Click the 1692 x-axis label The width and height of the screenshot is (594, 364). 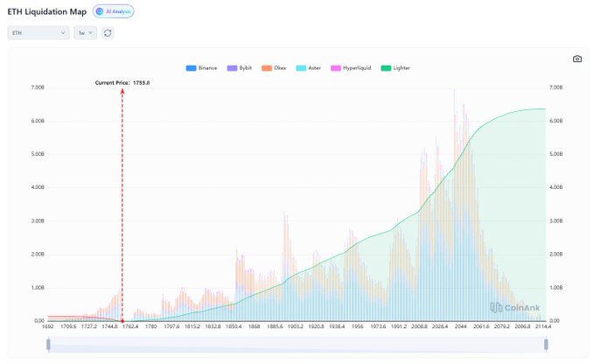tap(48, 326)
